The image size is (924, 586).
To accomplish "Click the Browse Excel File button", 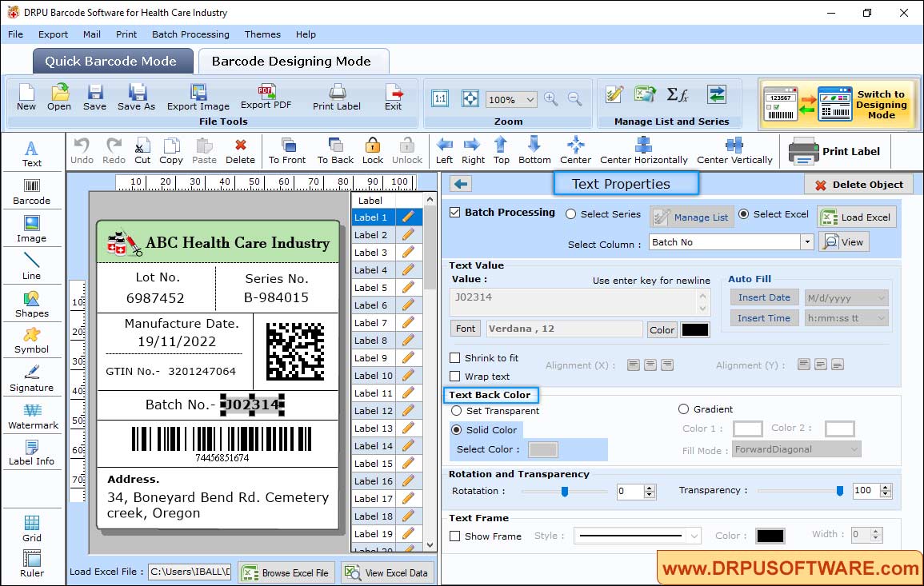I will (286, 572).
